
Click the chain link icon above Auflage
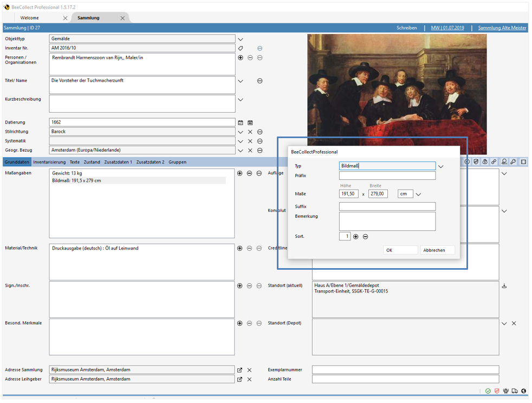pyautogui.click(x=494, y=161)
